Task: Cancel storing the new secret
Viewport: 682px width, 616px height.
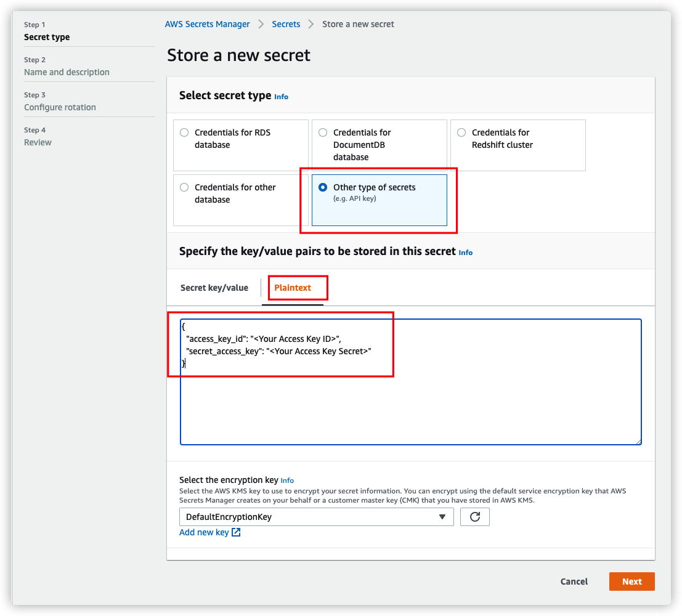Action: pos(574,582)
